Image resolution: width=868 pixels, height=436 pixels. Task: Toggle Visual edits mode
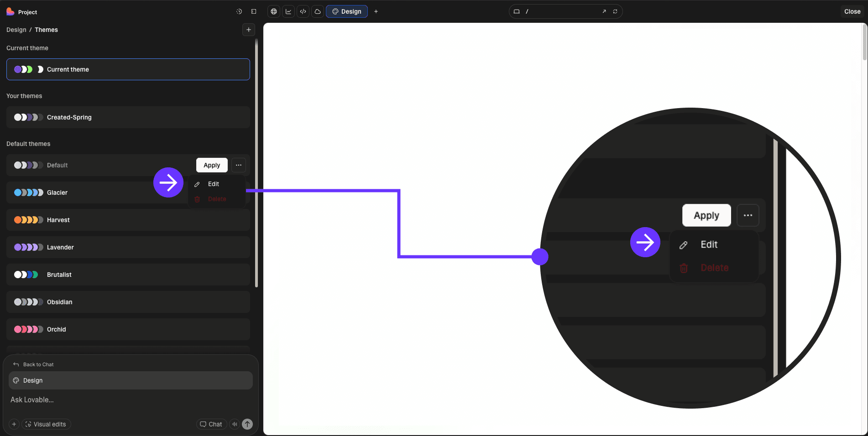click(46, 424)
